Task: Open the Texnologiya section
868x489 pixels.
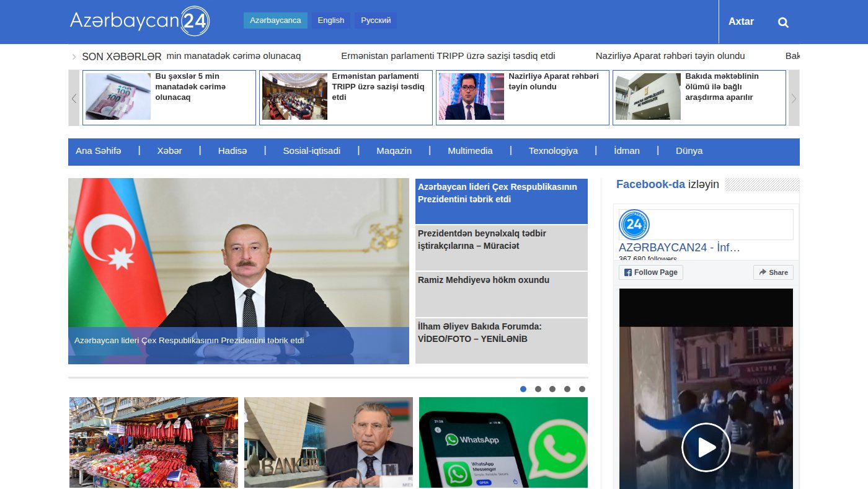Action: click(553, 151)
